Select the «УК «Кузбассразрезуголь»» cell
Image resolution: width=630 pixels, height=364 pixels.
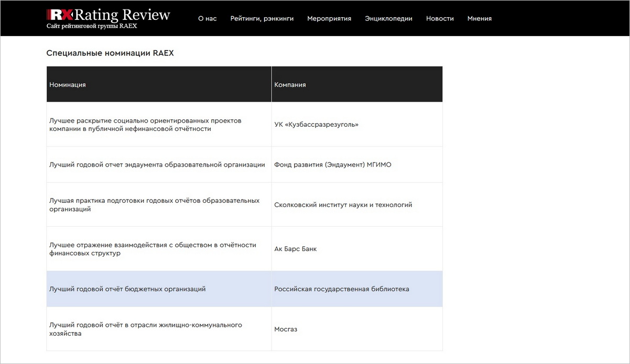pyautogui.click(x=317, y=125)
